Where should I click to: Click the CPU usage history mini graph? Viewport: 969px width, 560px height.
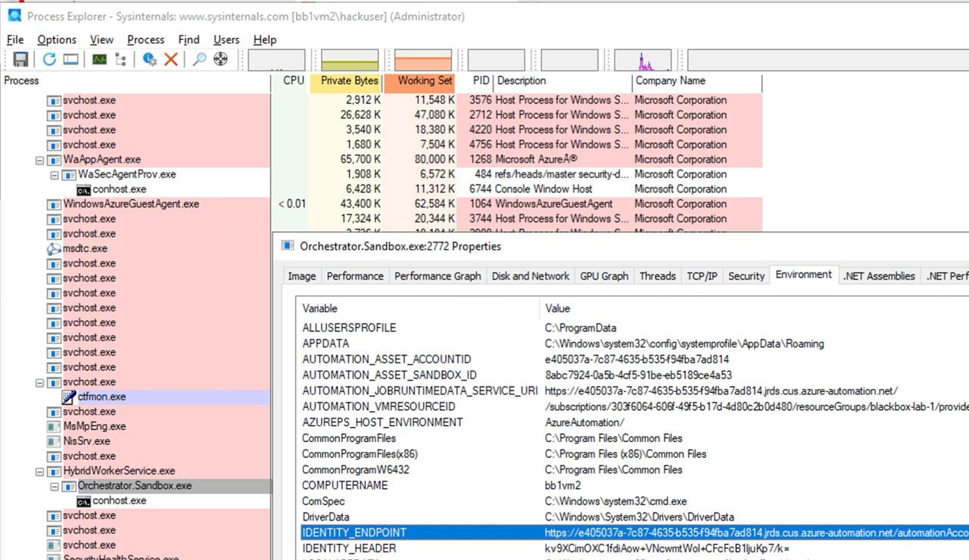276,61
